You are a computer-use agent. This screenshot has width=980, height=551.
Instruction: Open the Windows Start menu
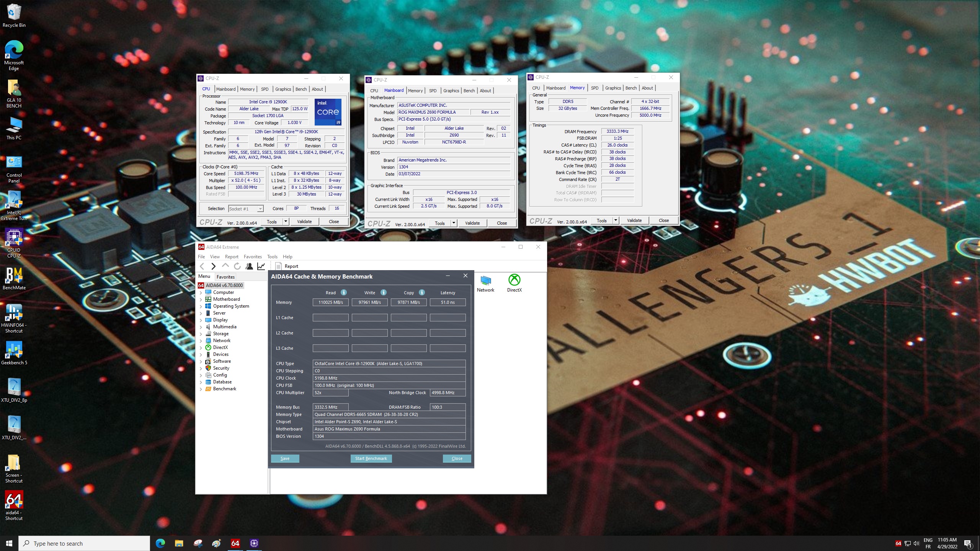point(9,543)
